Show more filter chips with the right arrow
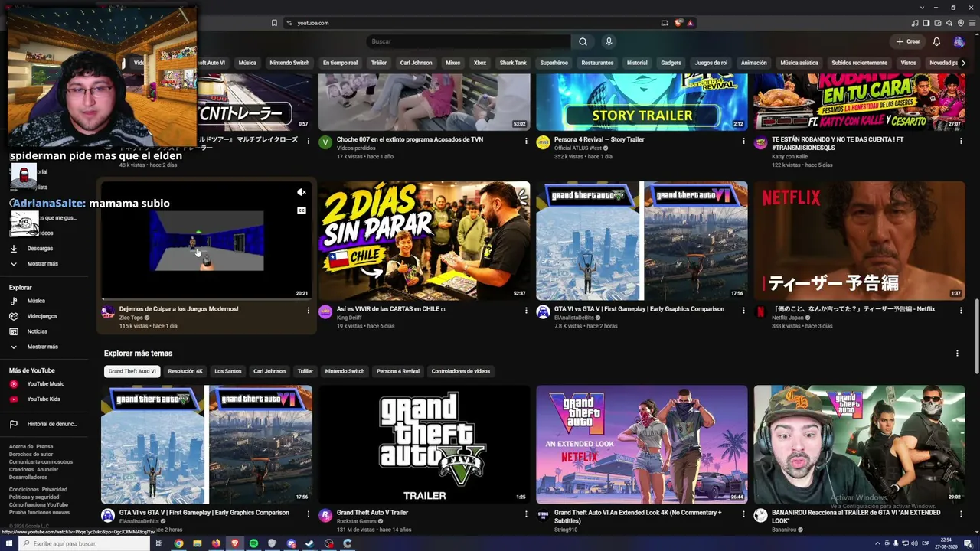 [x=963, y=63]
